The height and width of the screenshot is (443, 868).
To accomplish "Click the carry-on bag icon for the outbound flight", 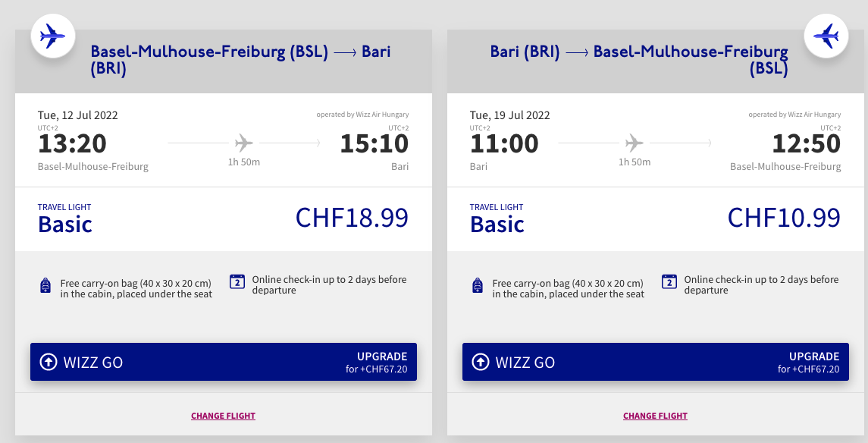I will 45,285.
